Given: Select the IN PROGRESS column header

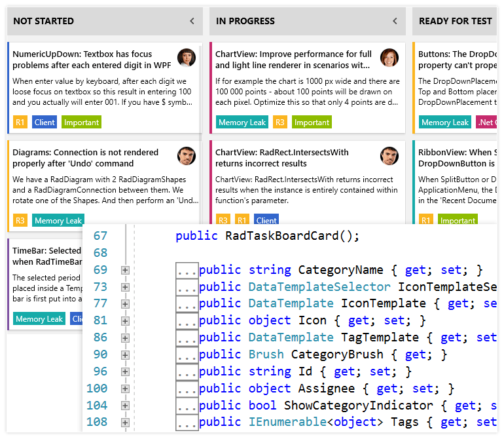Looking at the screenshot, I should coord(308,21).
